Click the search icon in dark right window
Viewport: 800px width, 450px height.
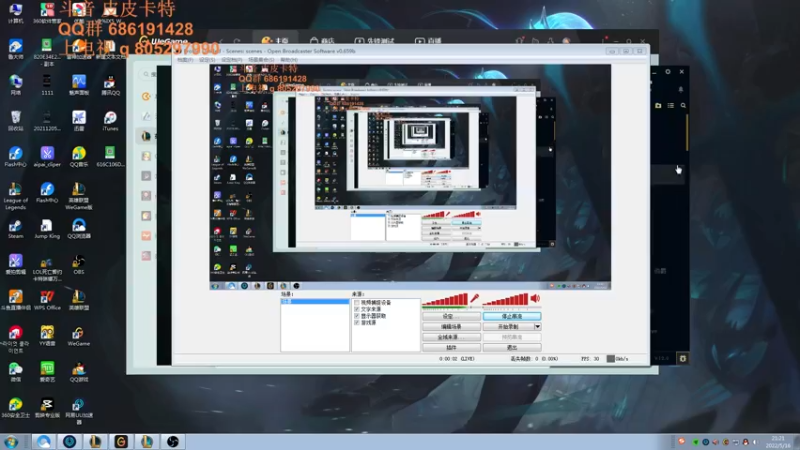683,106
